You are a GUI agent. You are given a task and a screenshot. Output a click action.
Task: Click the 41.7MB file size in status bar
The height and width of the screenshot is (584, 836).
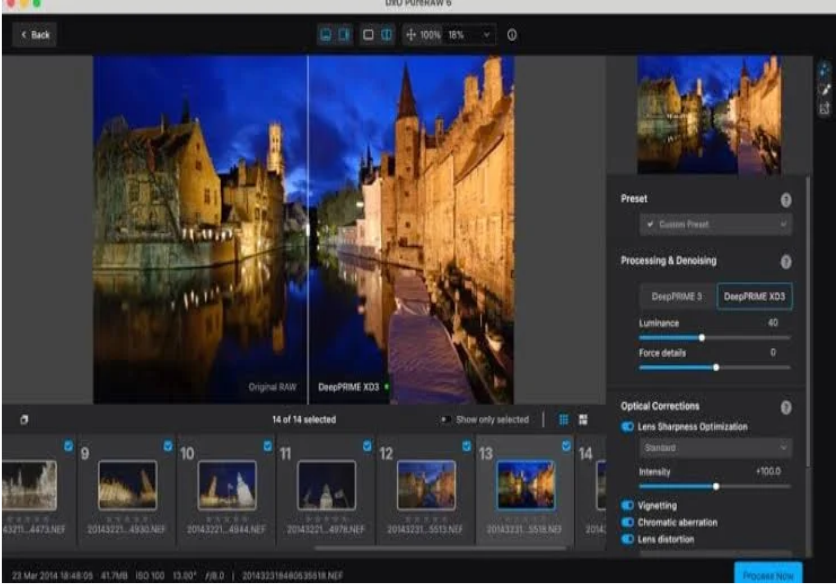click(114, 576)
